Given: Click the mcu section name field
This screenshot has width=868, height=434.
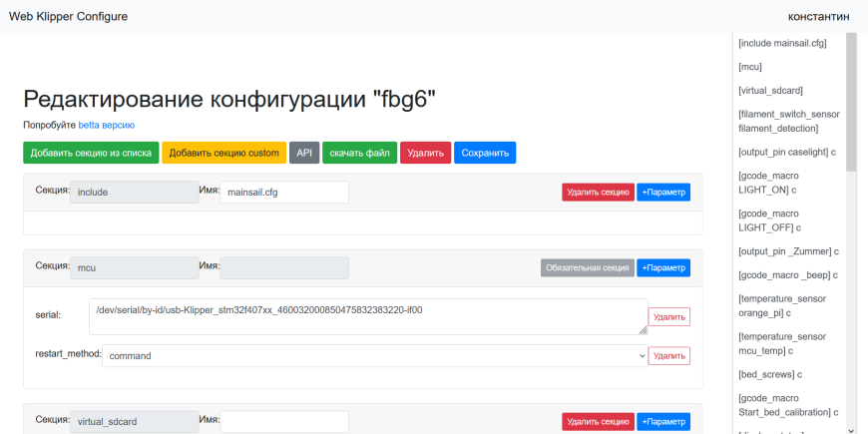Looking at the screenshot, I should point(284,268).
